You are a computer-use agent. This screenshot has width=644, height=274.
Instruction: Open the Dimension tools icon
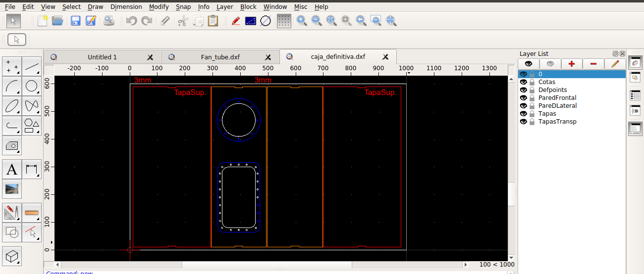[32, 170]
